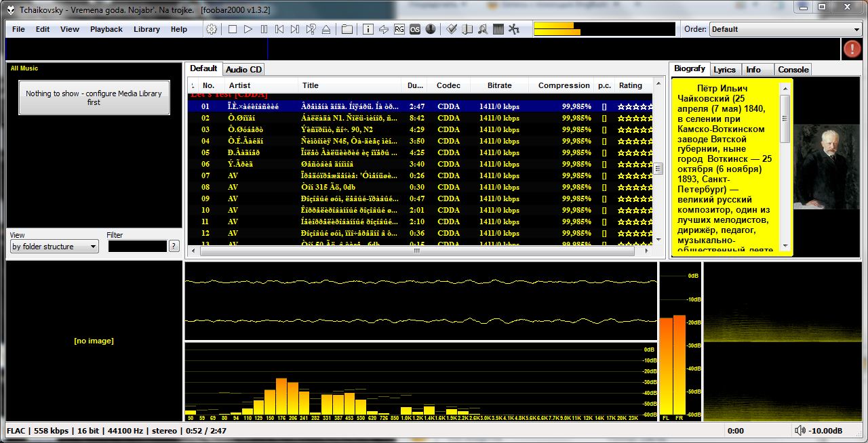Click the open folder icon
868x443 pixels.
pyautogui.click(x=347, y=29)
